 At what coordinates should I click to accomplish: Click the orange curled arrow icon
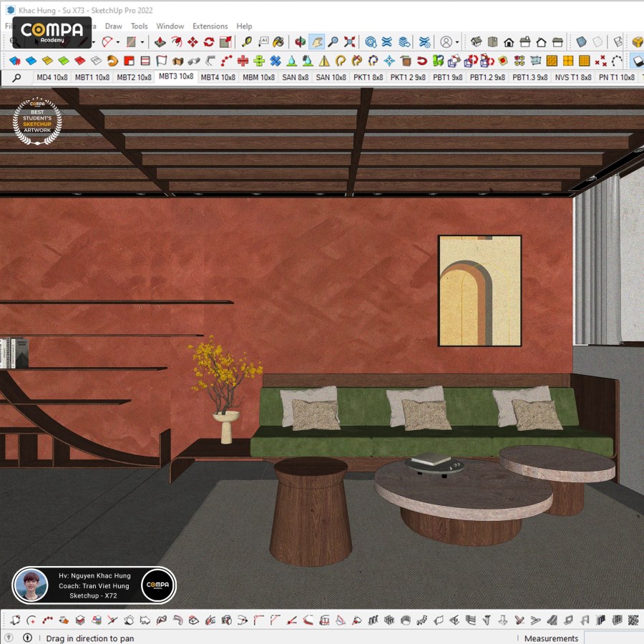pyautogui.click(x=112, y=62)
